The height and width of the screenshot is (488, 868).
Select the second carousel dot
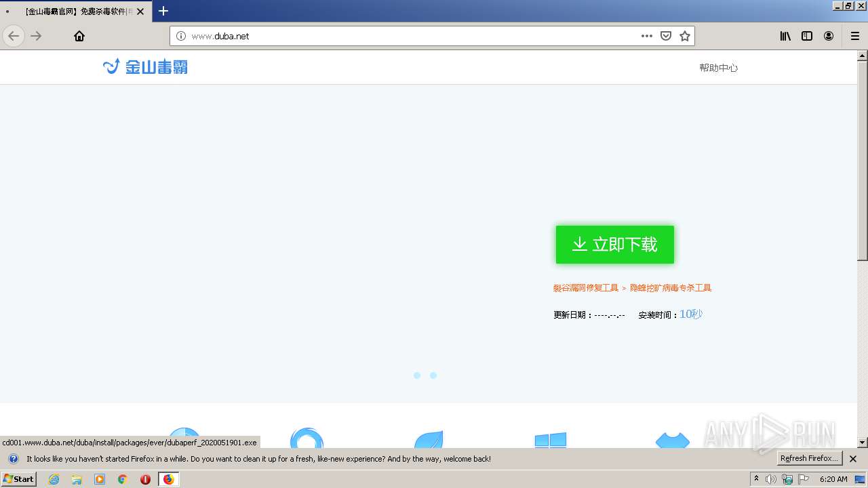(x=433, y=375)
